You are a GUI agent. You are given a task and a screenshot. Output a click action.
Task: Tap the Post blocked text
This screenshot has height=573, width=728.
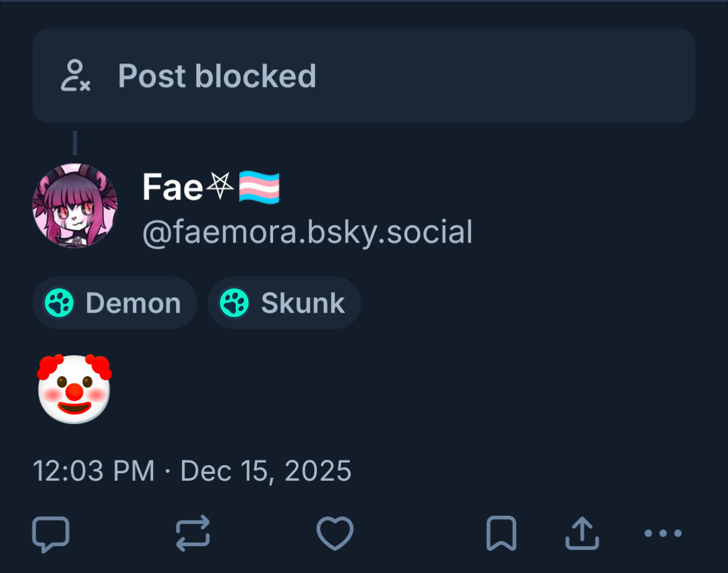[x=217, y=76]
